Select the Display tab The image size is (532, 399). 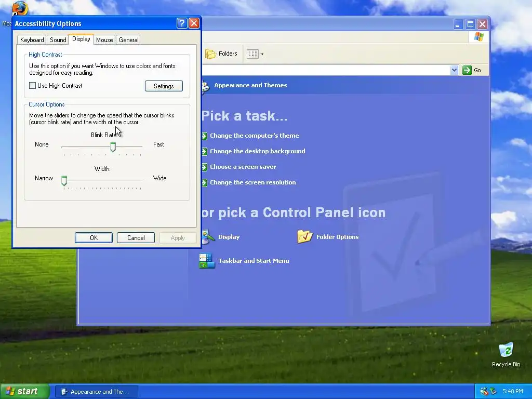[81, 39]
